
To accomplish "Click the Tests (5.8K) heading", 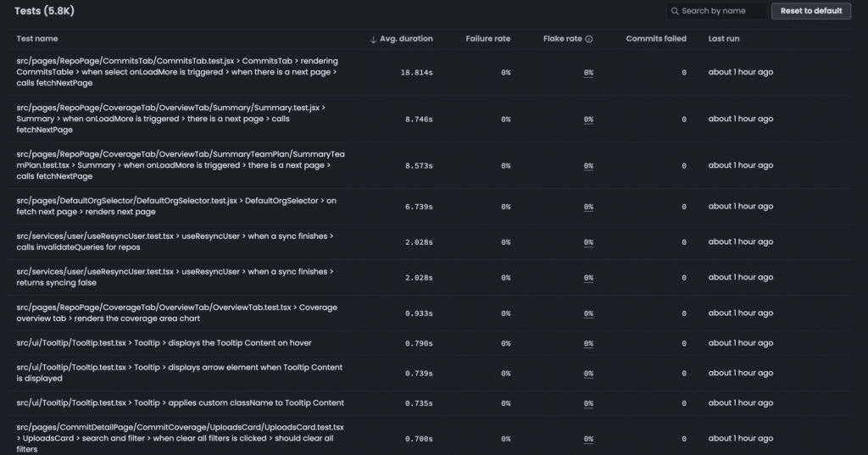I will pyautogui.click(x=44, y=10).
